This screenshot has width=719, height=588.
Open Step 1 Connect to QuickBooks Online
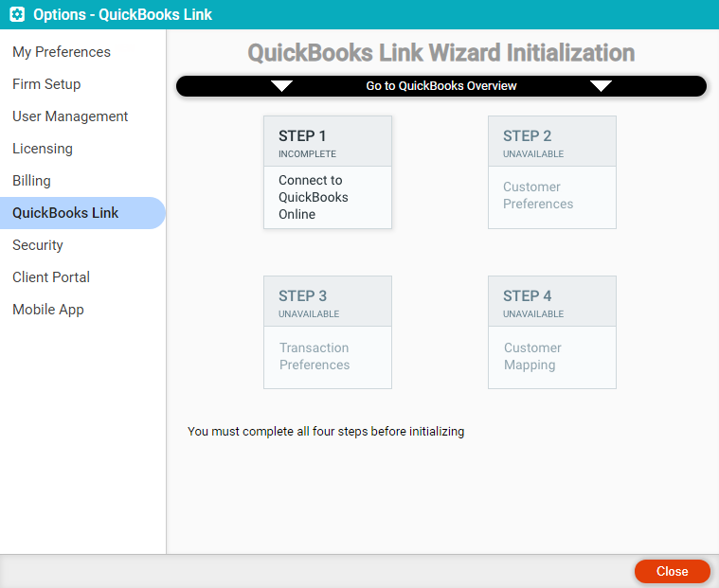pyautogui.click(x=328, y=172)
